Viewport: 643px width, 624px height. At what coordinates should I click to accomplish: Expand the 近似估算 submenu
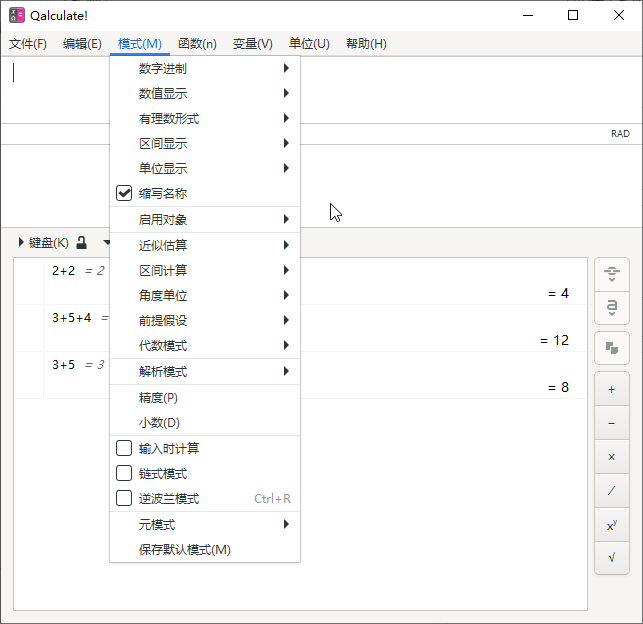click(x=205, y=245)
